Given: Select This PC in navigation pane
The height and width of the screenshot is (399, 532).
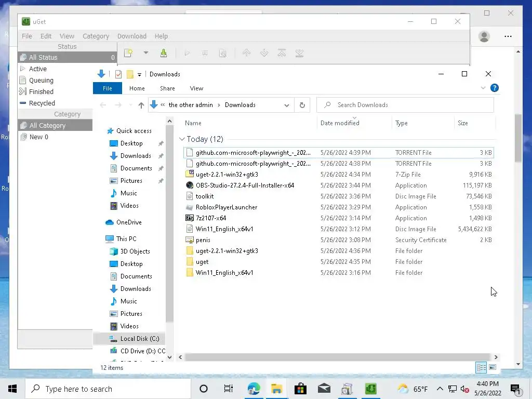Looking at the screenshot, I should (x=126, y=239).
